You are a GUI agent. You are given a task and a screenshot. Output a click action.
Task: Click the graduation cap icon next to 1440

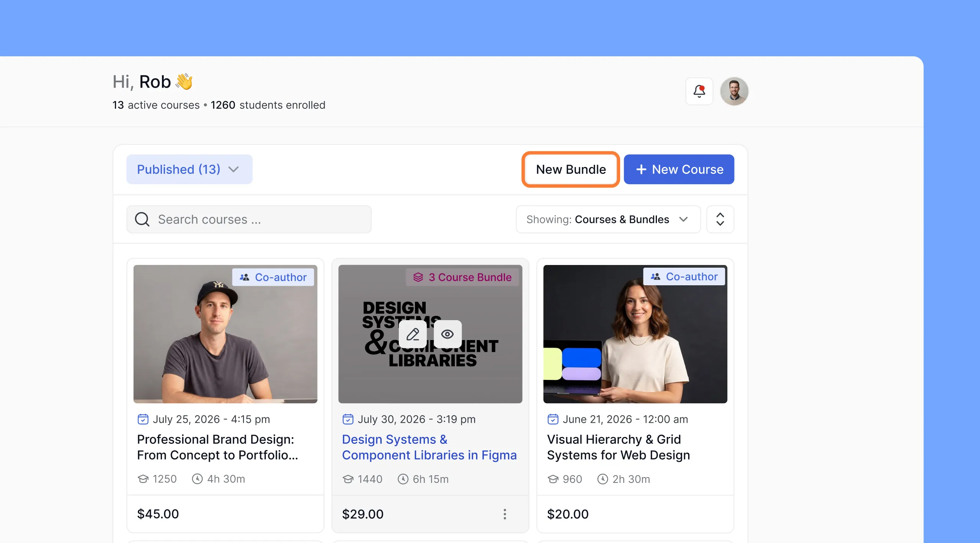348,479
